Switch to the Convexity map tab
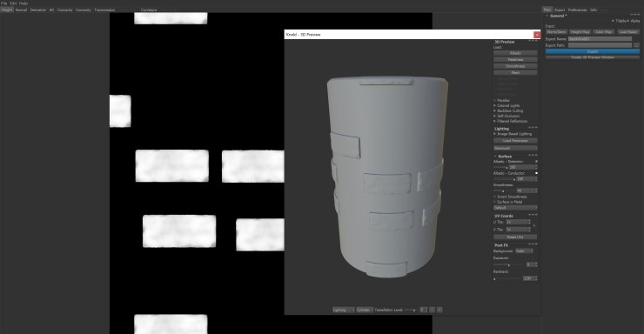Viewport: 644px width, 334px height. 84,10
